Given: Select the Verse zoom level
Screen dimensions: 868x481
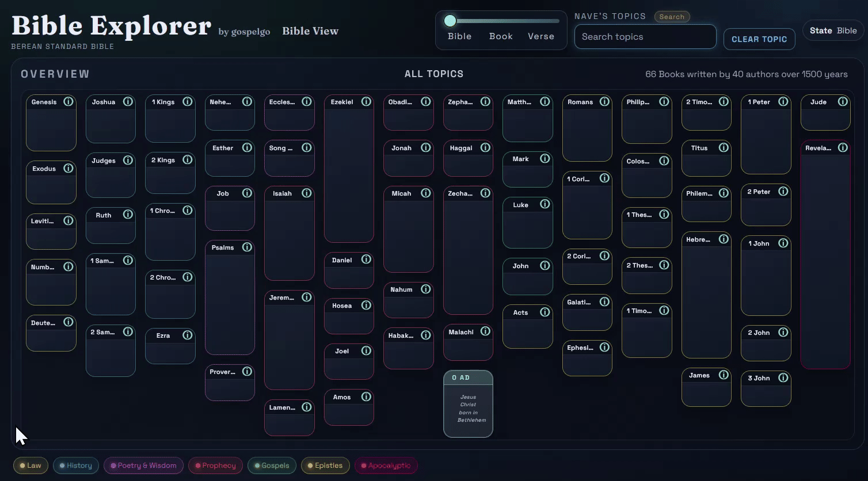Looking at the screenshot, I should (540, 36).
